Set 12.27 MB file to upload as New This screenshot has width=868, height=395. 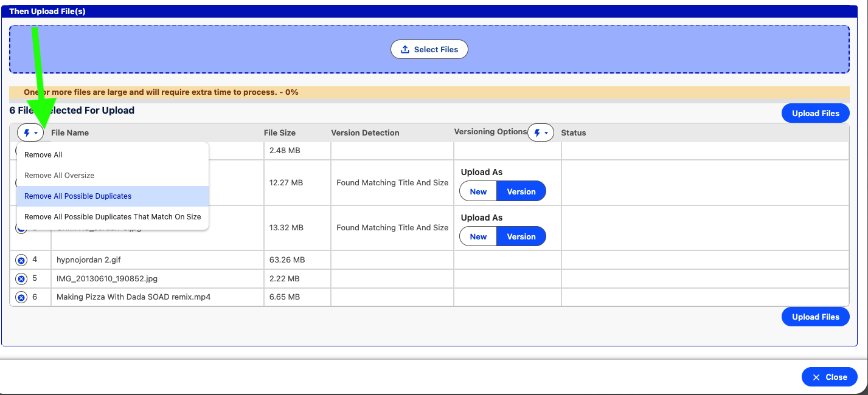click(x=478, y=191)
